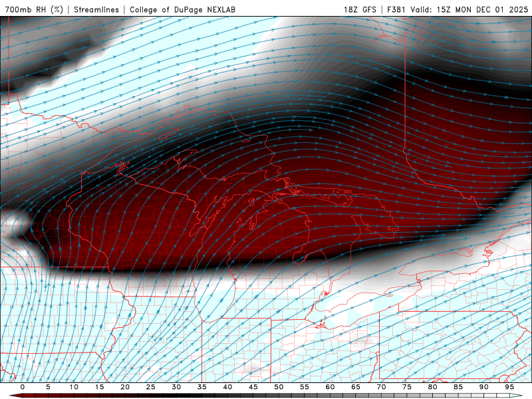Select the "40" tick label on color scale
532x399 pixels.
227,387
